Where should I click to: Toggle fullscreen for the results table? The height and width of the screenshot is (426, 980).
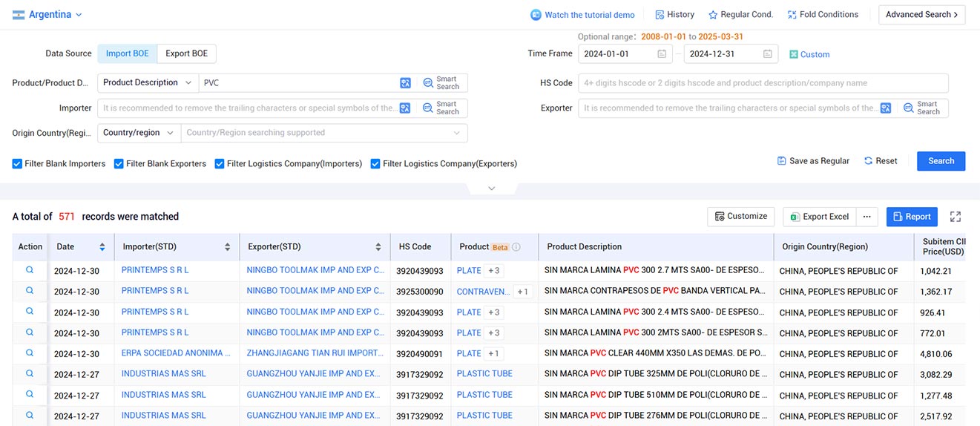click(x=956, y=217)
